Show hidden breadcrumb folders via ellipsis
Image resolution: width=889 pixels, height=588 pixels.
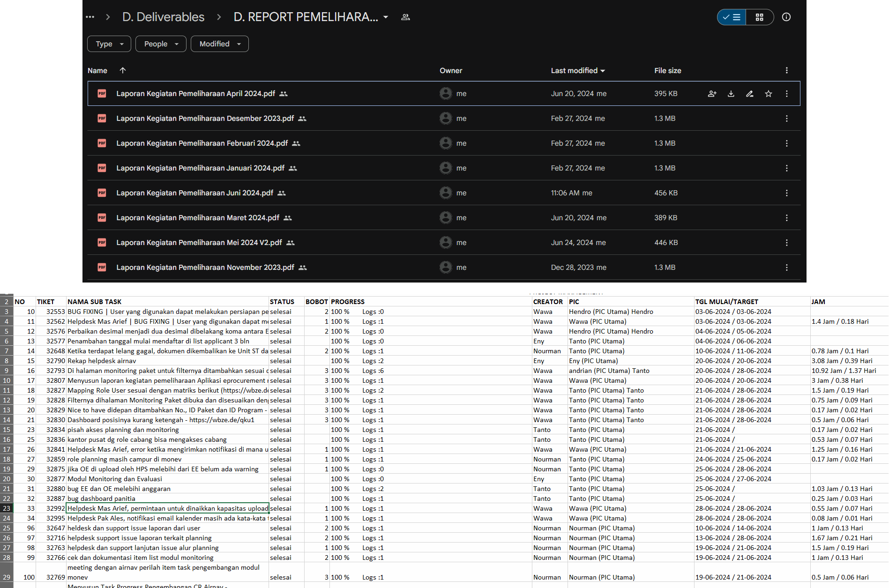click(x=90, y=17)
